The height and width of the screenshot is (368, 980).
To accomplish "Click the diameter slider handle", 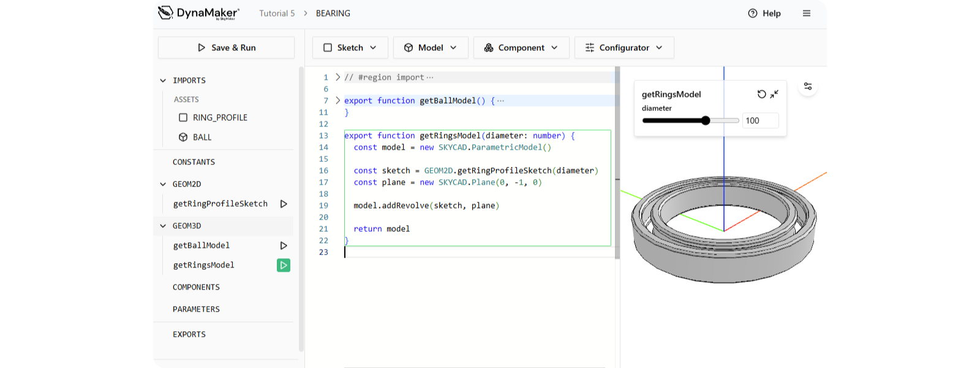I will [x=706, y=121].
